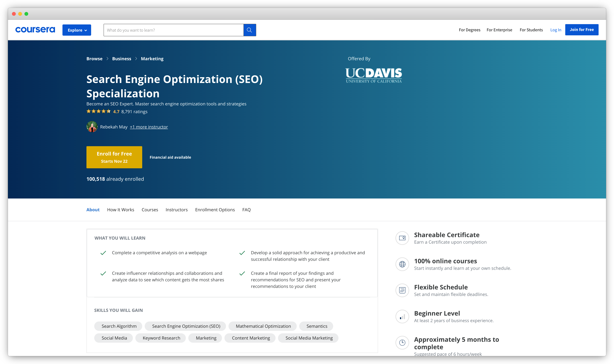Go to Browse in the breadcrumb
The image size is (614, 364).
(x=94, y=59)
